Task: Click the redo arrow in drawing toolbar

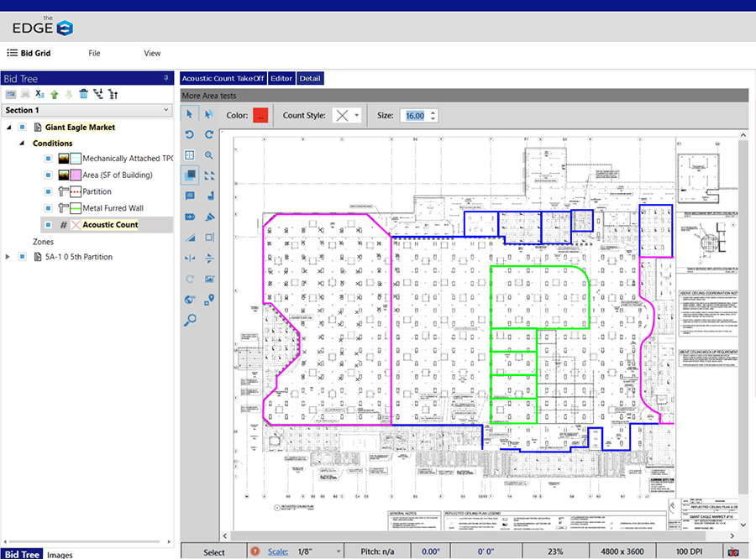Action: coord(209,134)
